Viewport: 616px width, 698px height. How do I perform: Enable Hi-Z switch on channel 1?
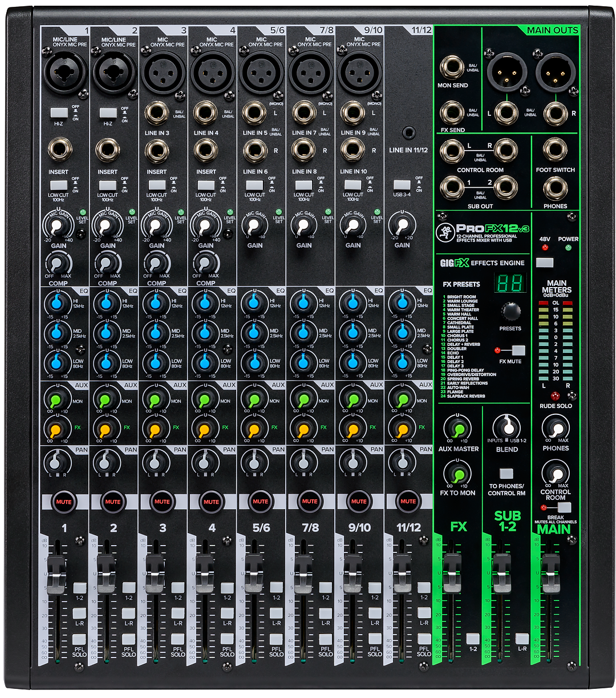click(59, 113)
